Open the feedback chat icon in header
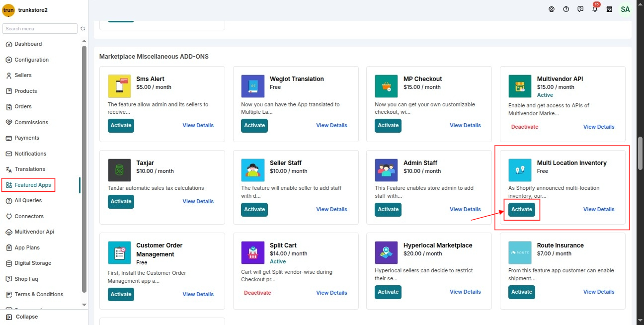The height and width of the screenshot is (325, 644). tap(580, 9)
